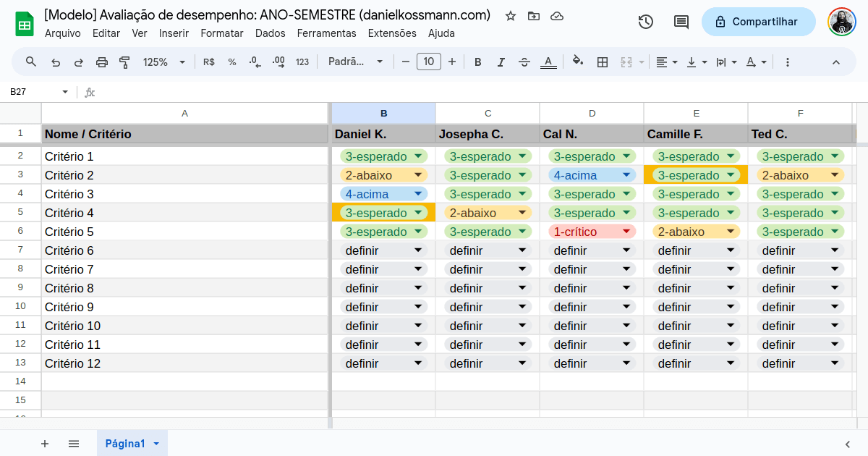868x456 pixels.
Task: Click the select-all corner box
Action: (x=20, y=113)
